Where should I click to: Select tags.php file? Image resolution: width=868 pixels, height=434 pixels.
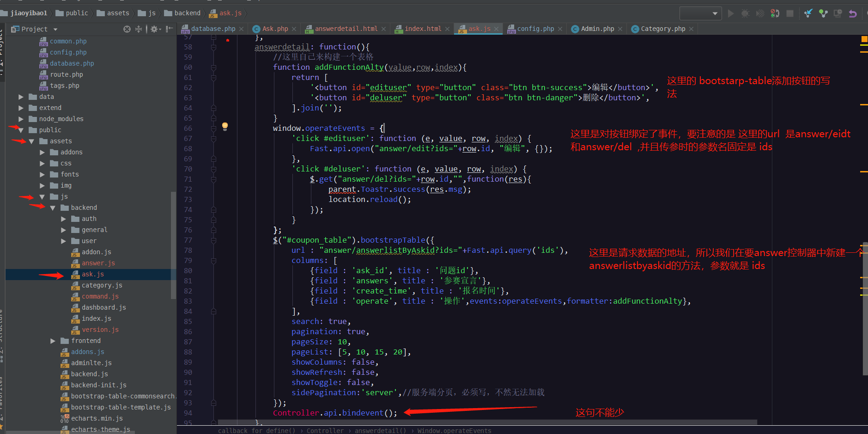point(65,86)
